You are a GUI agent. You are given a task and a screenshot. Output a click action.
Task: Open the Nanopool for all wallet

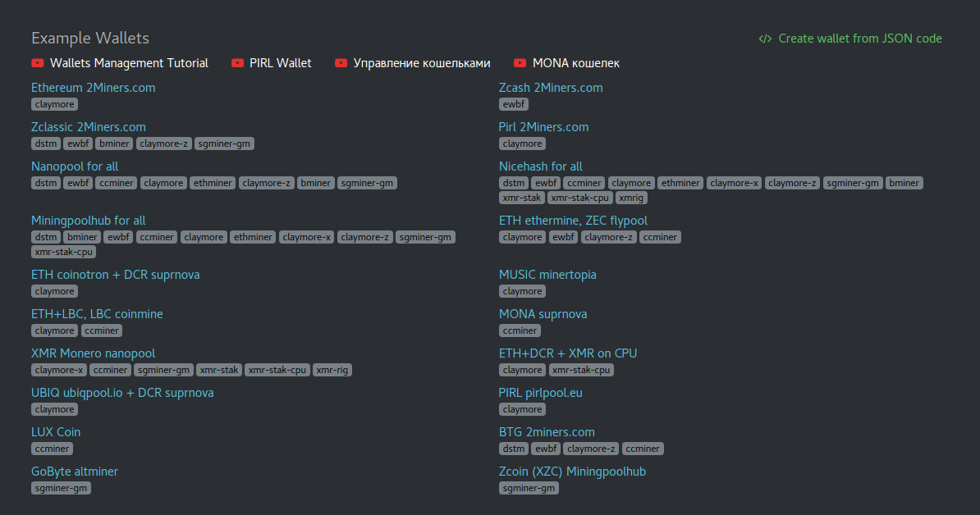pos(75,166)
